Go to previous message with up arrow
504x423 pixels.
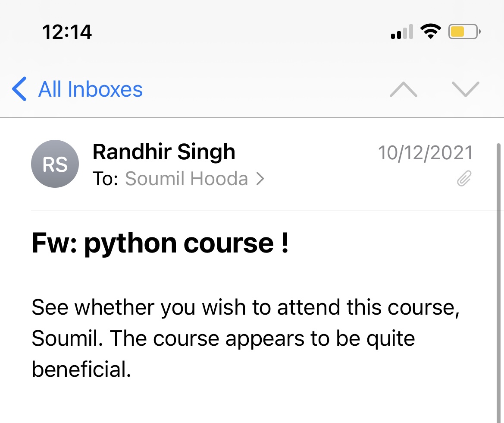[403, 89]
